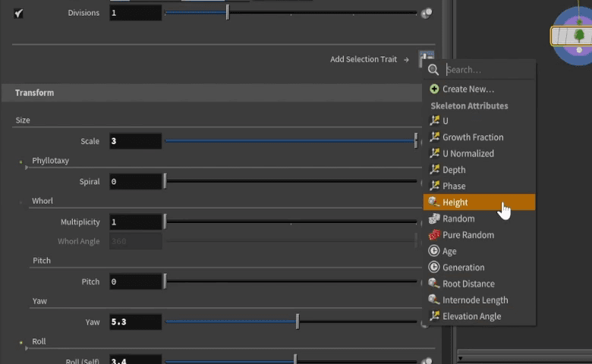
Task: Click the Multiplicity value field
Action: [136, 221]
